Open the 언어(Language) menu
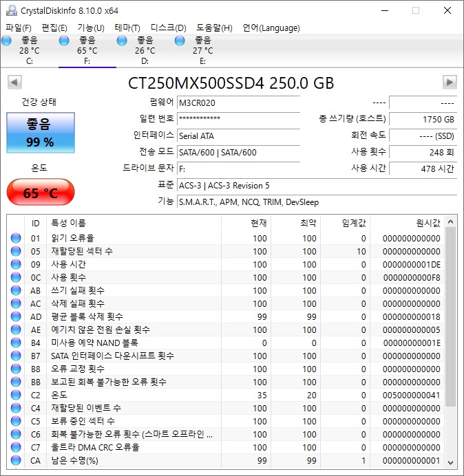 coord(271,28)
